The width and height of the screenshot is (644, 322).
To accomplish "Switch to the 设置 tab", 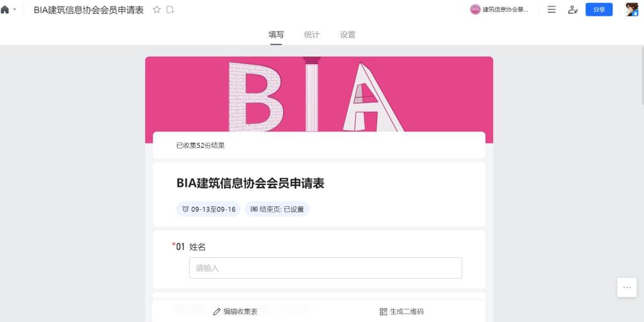I will coord(347,35).
